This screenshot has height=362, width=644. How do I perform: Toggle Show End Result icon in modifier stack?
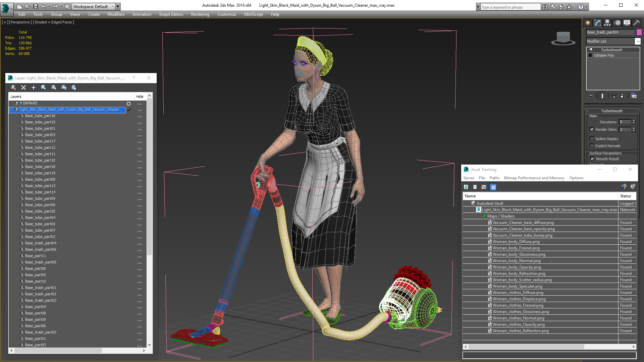[602, 96]
